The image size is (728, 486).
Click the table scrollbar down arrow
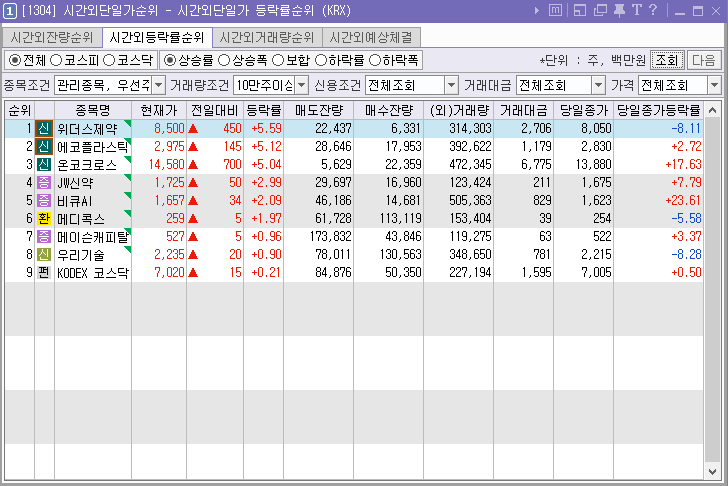(713, 472)
